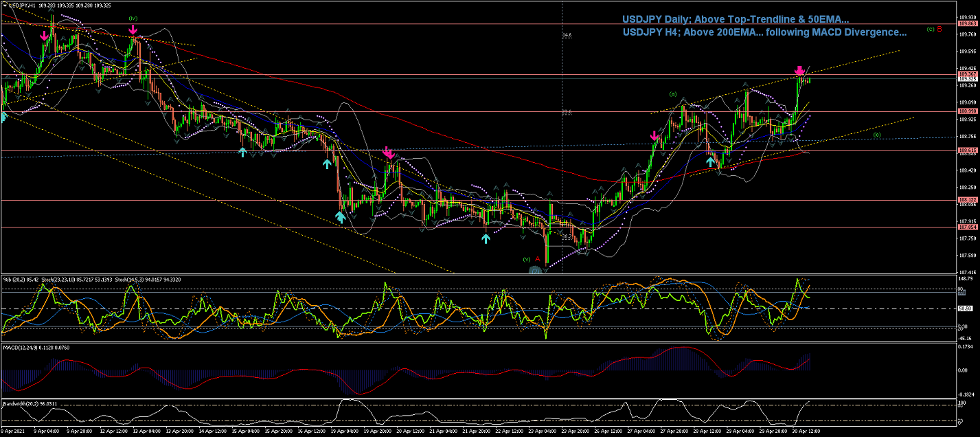Click the 108.122 price tag on the axis
Screen dimensions: 980x437
(968, 200)
